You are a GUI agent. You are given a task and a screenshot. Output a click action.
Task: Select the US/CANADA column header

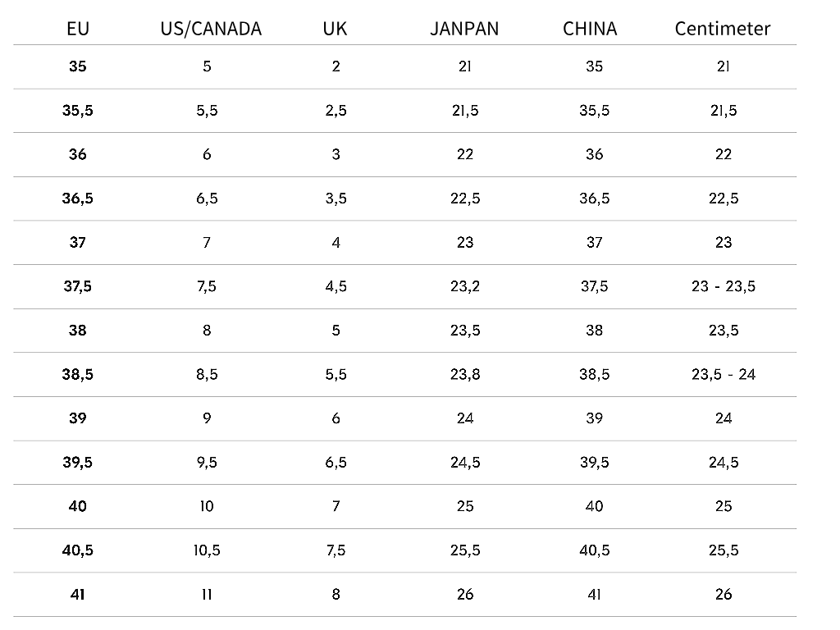[211, 29]
